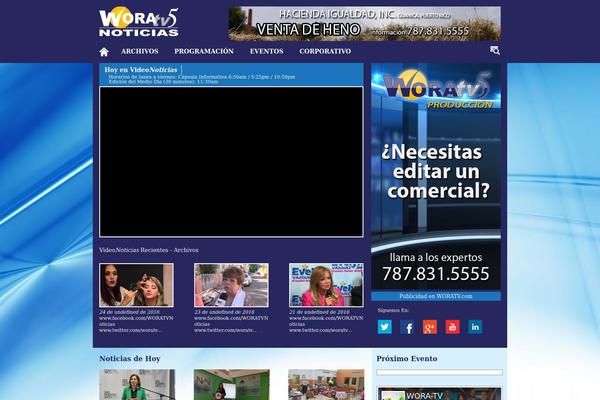Open the 23 de undefined de 2016 video thumbnail
Screen dimensions: 600x400
(x=231, y=285)
